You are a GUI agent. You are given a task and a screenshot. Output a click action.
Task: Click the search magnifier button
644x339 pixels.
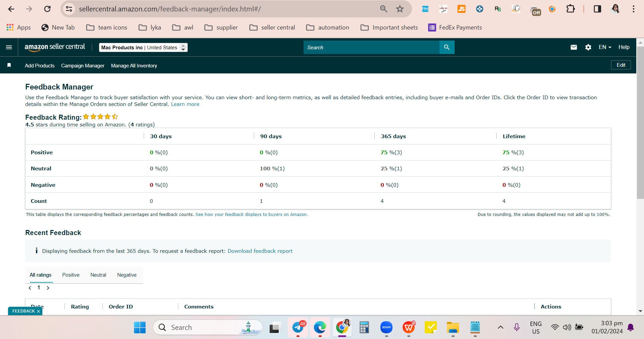coord(447,47)
